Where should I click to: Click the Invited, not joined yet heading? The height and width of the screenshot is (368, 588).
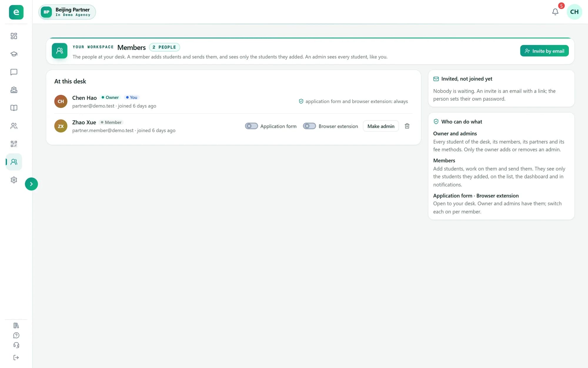(467, 79)
